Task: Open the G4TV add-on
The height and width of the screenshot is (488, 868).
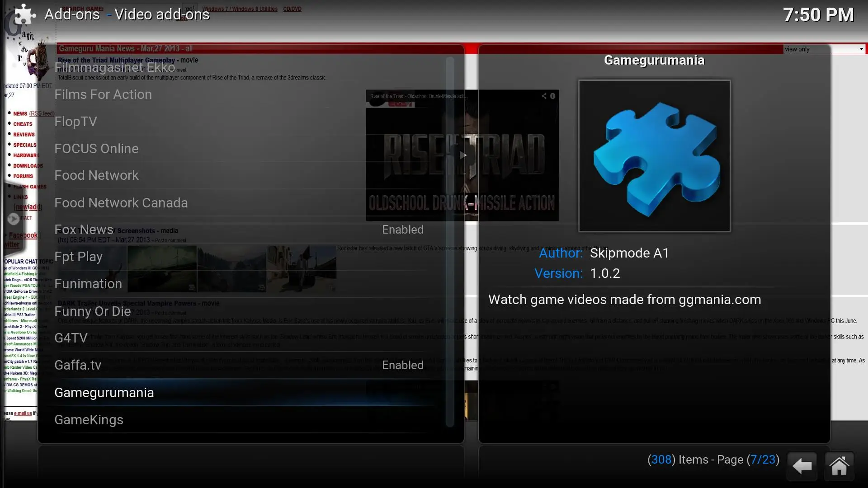Action: coord(241,338)
